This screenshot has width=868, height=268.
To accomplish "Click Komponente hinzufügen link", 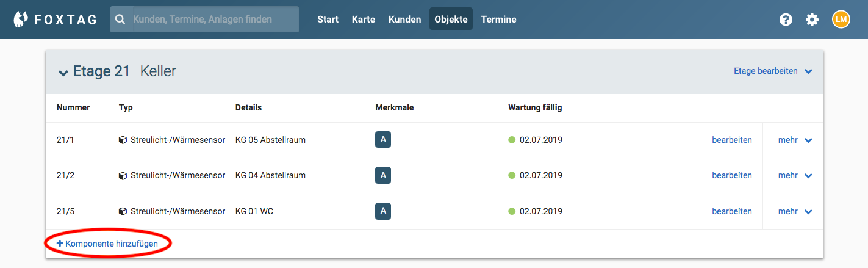I will click(107, 244).
